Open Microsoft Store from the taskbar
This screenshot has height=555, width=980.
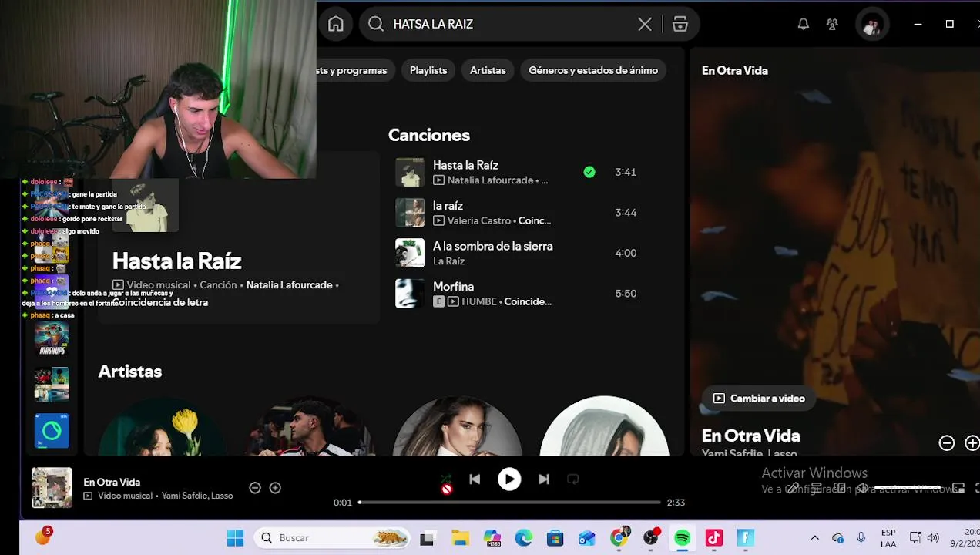(x=555, y=538)
